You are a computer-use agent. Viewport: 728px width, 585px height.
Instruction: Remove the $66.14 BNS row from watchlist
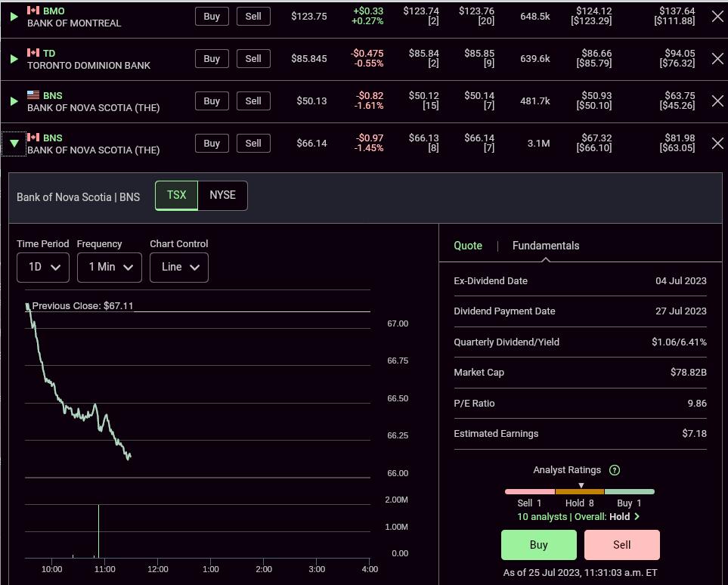[x=717, y=143]
